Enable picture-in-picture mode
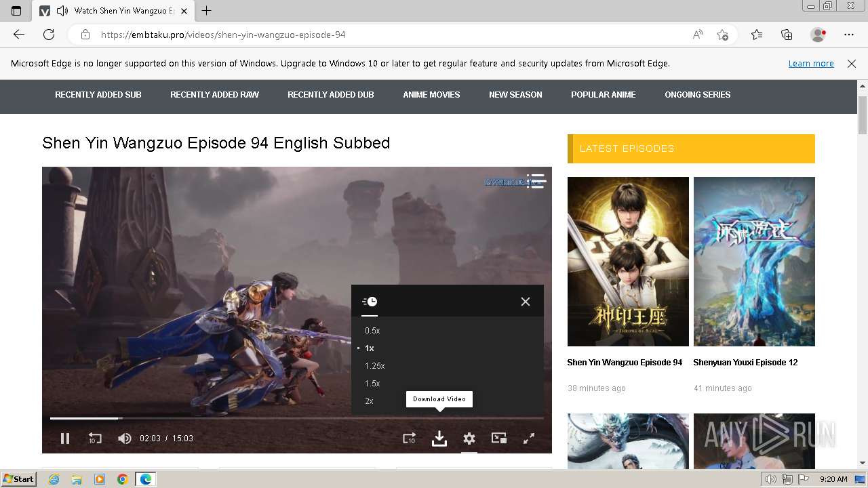Image resolution: width=868 pixels, height=488 pixels. click(499, 439)
